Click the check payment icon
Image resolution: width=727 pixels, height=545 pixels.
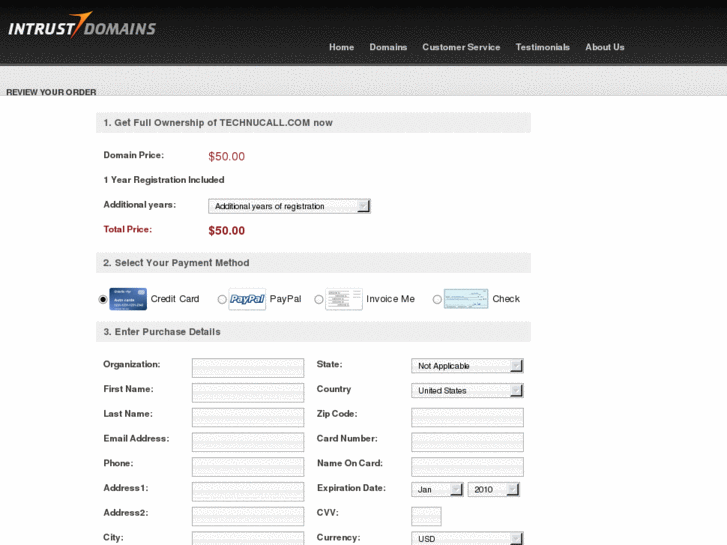pos(465,299)
